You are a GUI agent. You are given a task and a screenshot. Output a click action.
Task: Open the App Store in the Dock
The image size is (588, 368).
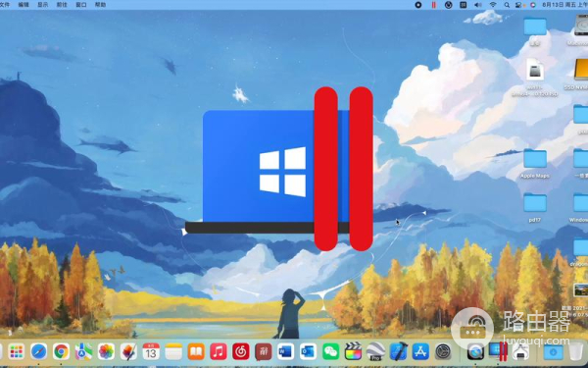click(420, 352)
